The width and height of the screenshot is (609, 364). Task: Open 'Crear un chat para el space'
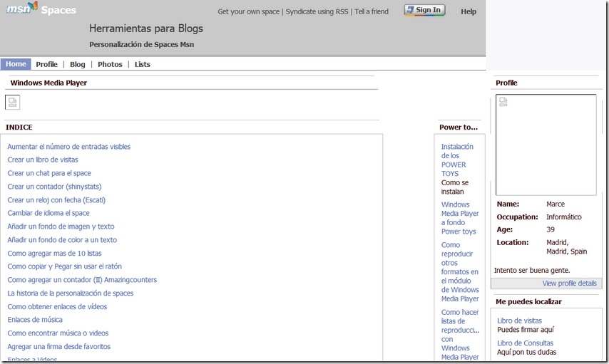tap(49, 173)
